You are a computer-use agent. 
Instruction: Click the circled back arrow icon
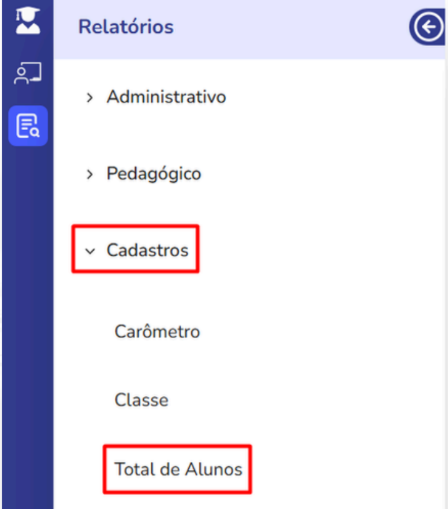coord(428,27)
